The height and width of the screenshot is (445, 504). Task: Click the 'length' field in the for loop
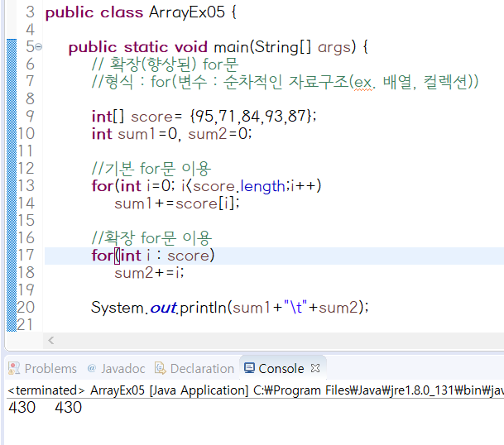[x=262, y=186]
